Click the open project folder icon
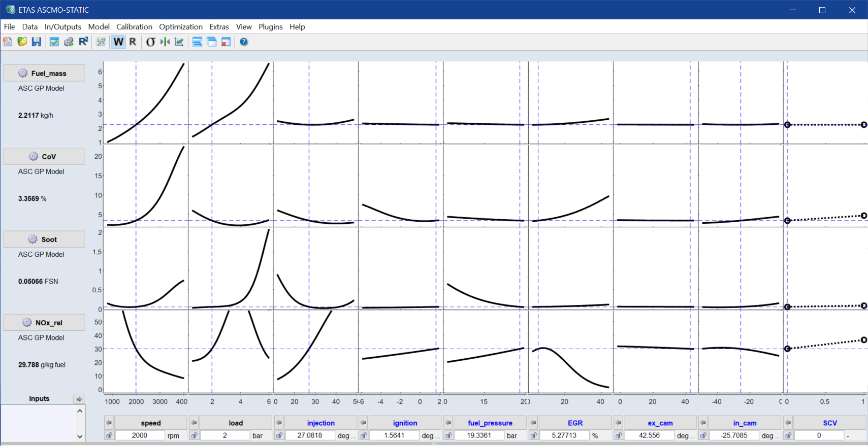 click(22, 42)
